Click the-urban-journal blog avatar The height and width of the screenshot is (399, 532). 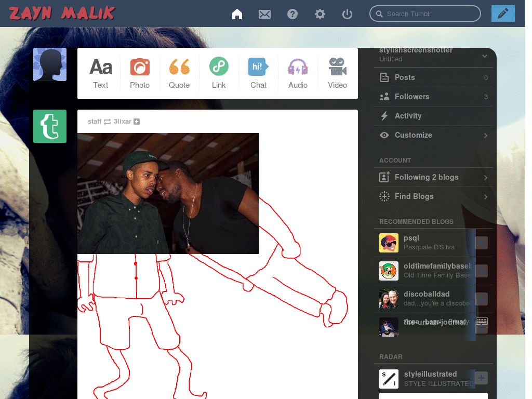389,327
